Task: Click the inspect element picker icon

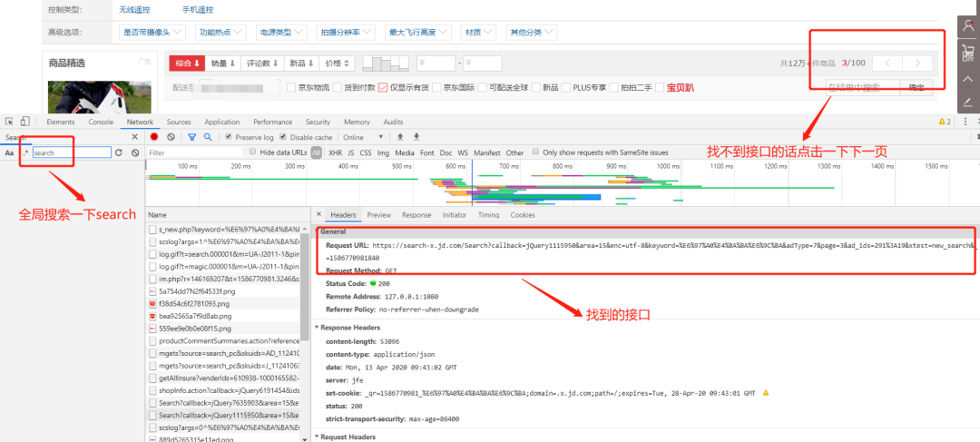Action: click(x=9, y=122)
